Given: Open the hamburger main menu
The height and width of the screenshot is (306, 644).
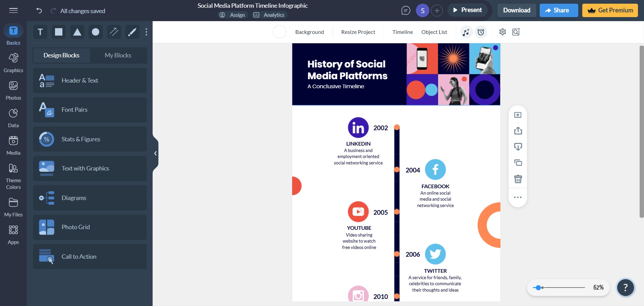Looking at the screenshot, I should click(x=13, y=10).
